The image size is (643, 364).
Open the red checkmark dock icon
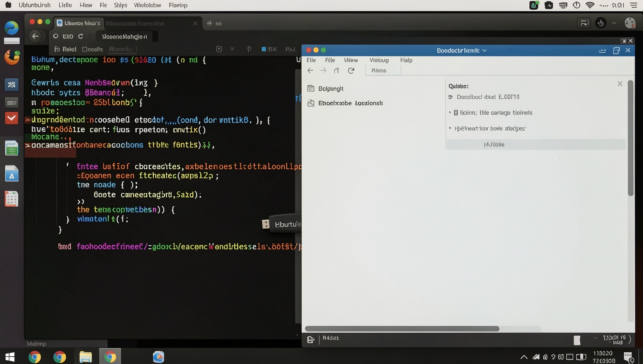12,118
